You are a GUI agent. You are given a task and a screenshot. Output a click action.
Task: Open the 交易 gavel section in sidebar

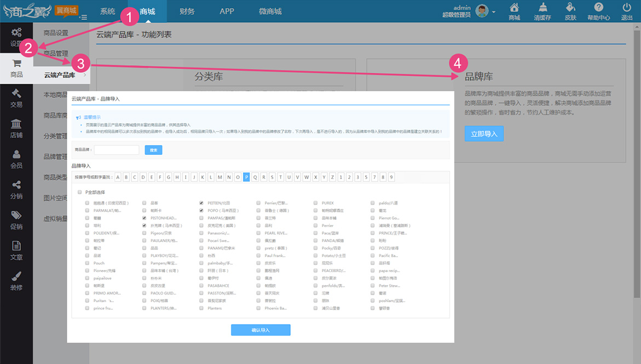(16, 99)
